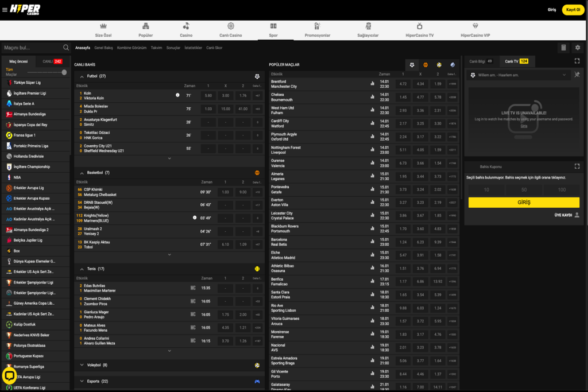Filter popular matches by volleyball icon
This screenshot has height=392, width=588.
click(x=439, y=65)
